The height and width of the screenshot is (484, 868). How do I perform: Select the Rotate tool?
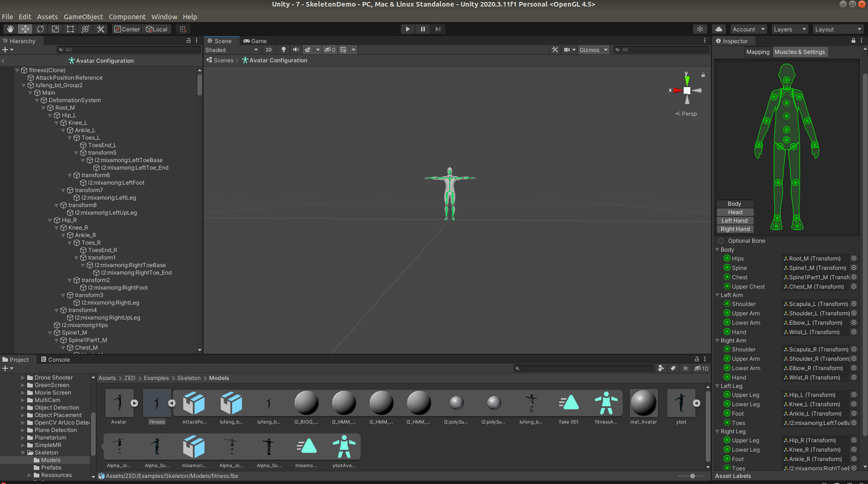pyautogui.click(x=40, y=29)
